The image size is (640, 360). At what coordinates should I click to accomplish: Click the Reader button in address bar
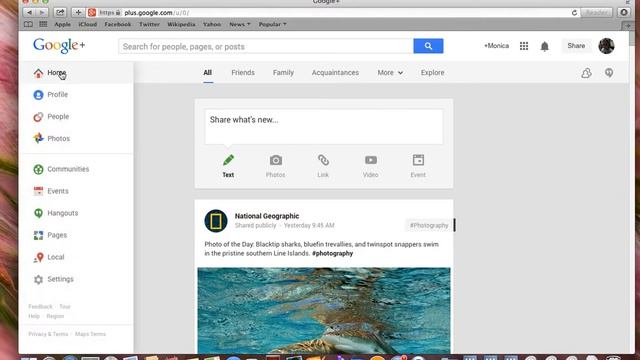(597, 13)
